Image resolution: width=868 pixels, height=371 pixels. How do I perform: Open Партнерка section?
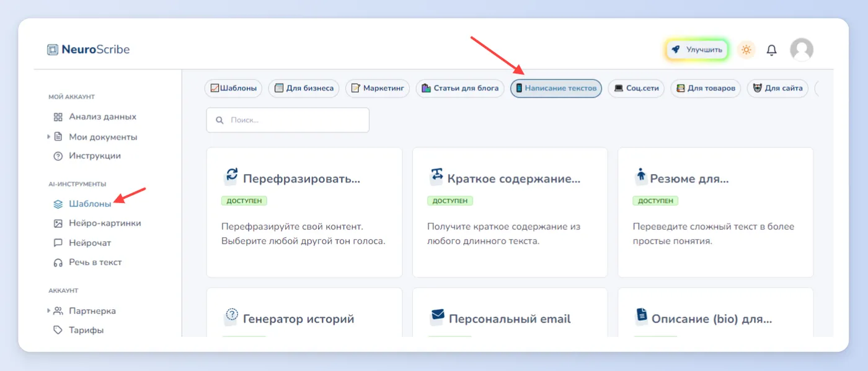pyautogui.click(x=92, y=311)
